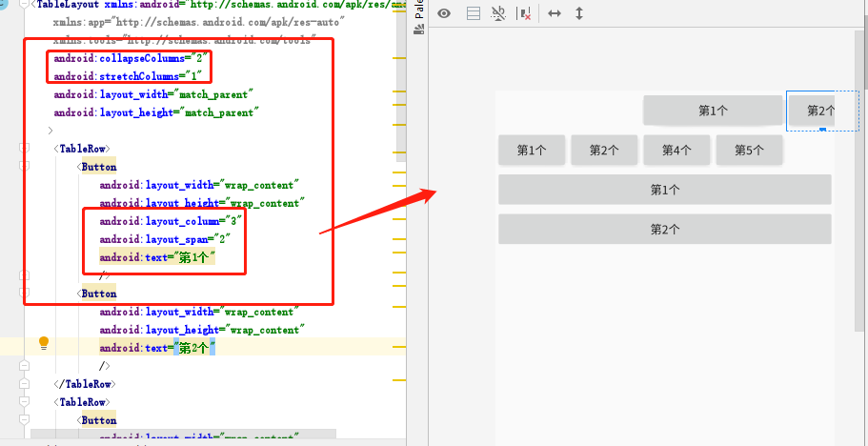Select the small 第2个 button in the four-button row
Image resolution: width=868 pixels, height=446 pixels.
604,150
